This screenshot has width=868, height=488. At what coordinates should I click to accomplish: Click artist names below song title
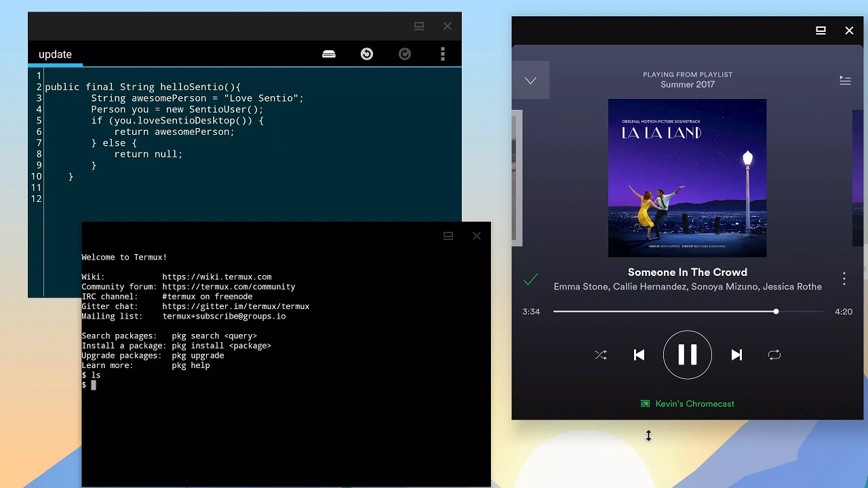click(x=688, y=287)
